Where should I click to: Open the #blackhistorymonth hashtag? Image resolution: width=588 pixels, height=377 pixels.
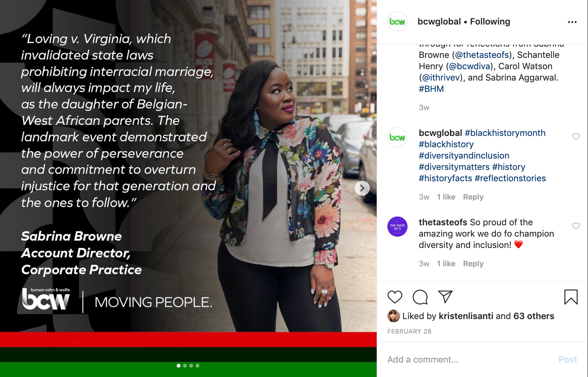click(505, 133)
